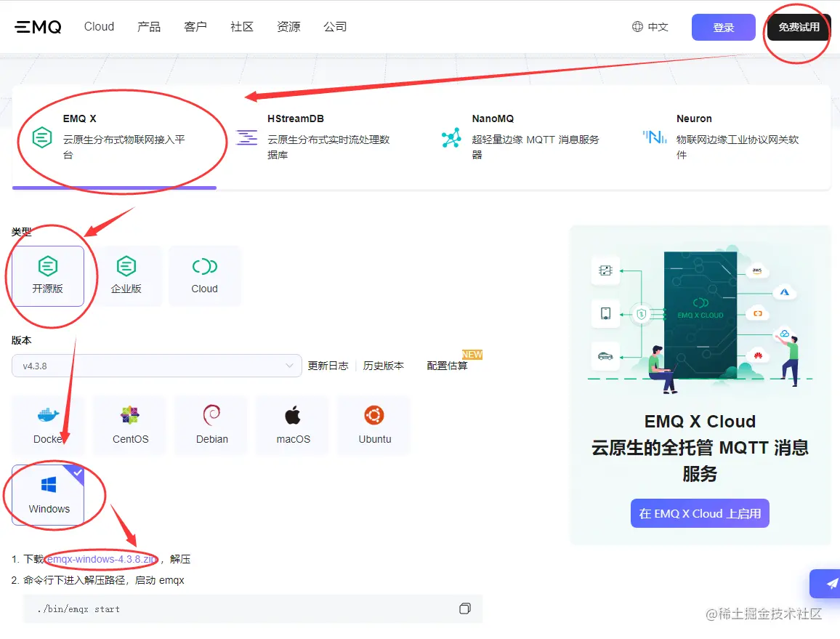Click the 开源版 hexagon icon

click(x=48, y=266)
